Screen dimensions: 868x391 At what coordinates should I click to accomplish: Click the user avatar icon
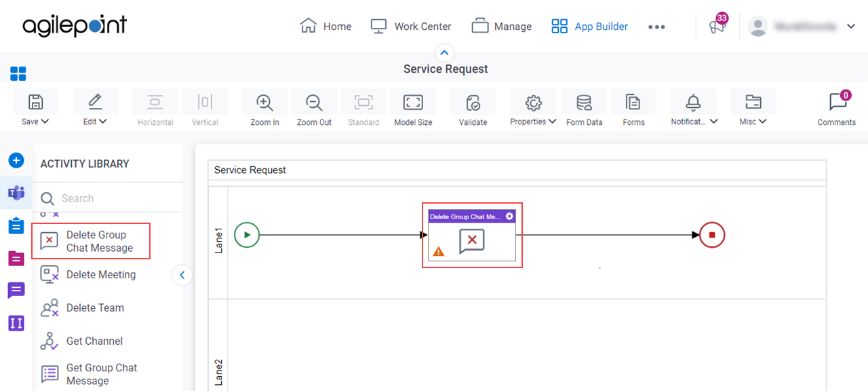pos(757,26)
